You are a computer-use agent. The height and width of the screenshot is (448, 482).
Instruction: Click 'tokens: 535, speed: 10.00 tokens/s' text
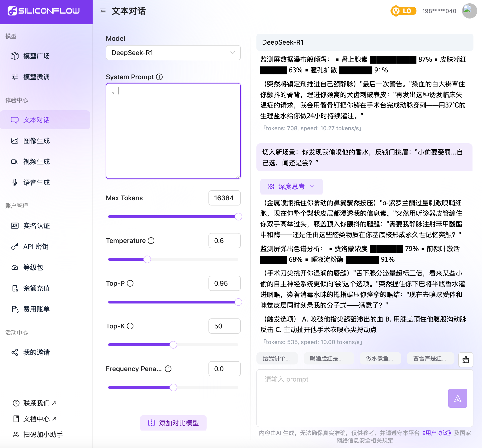[312, 342]
